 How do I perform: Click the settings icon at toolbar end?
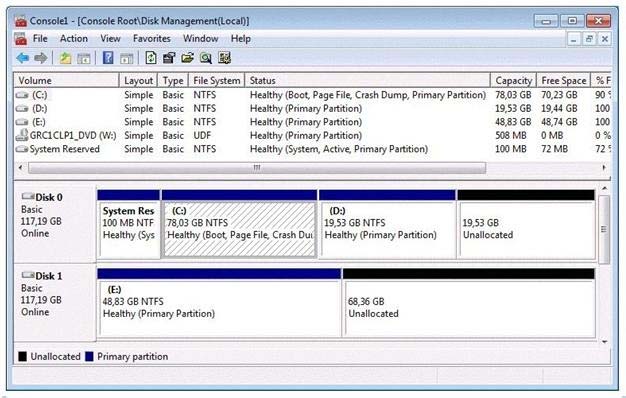point(224,58)
